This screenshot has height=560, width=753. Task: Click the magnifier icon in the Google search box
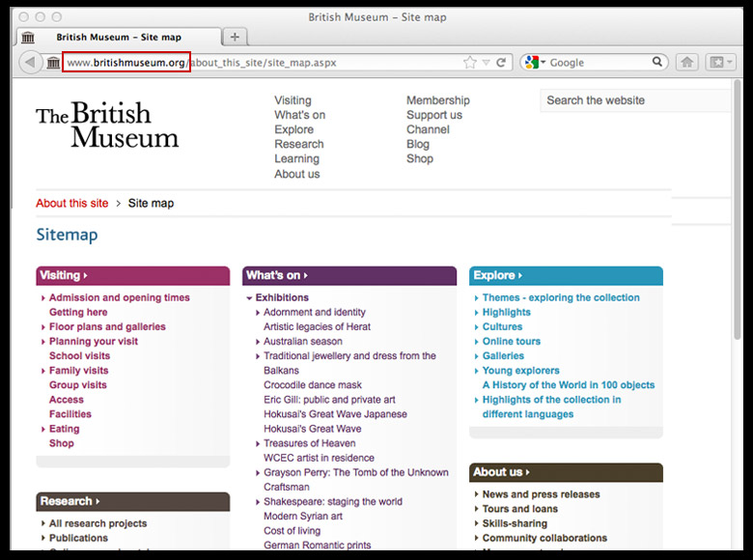(x=657, y=63)
